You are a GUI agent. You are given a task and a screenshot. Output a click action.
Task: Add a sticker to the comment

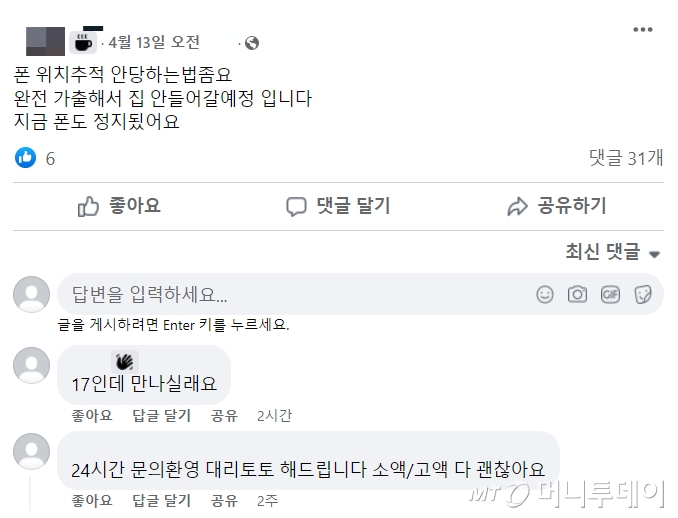pos(643,294)
